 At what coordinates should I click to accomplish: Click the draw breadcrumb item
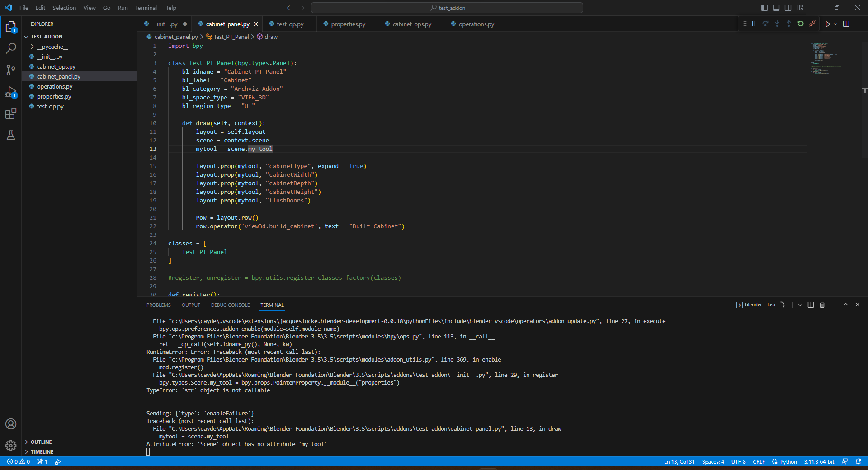(x=271, y=37)
